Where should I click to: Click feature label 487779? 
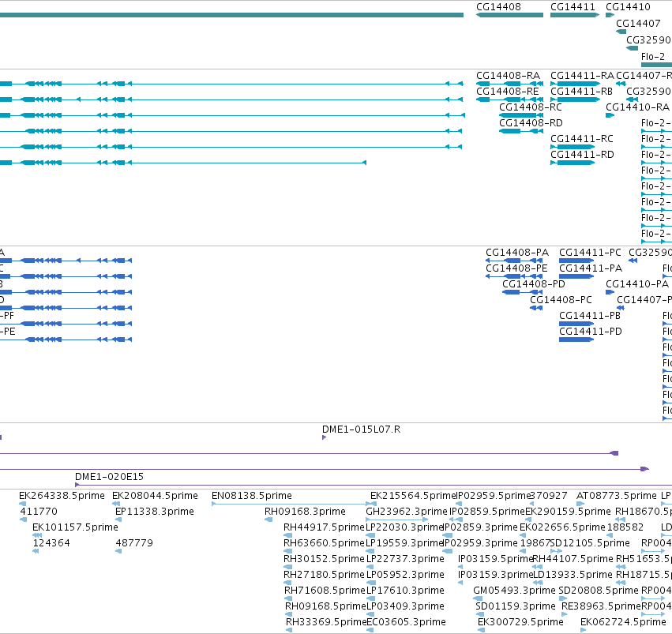pos(134,543)
